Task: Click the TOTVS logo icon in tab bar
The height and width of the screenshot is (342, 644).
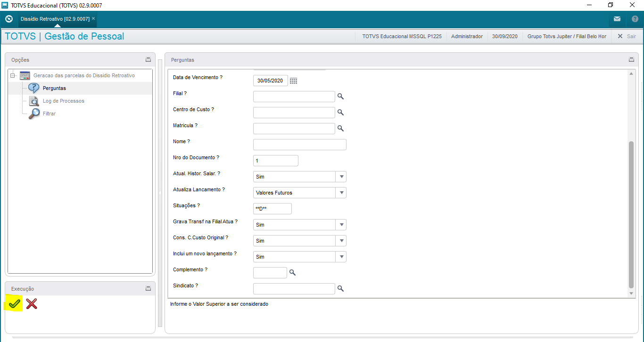Action: [8, 19]
